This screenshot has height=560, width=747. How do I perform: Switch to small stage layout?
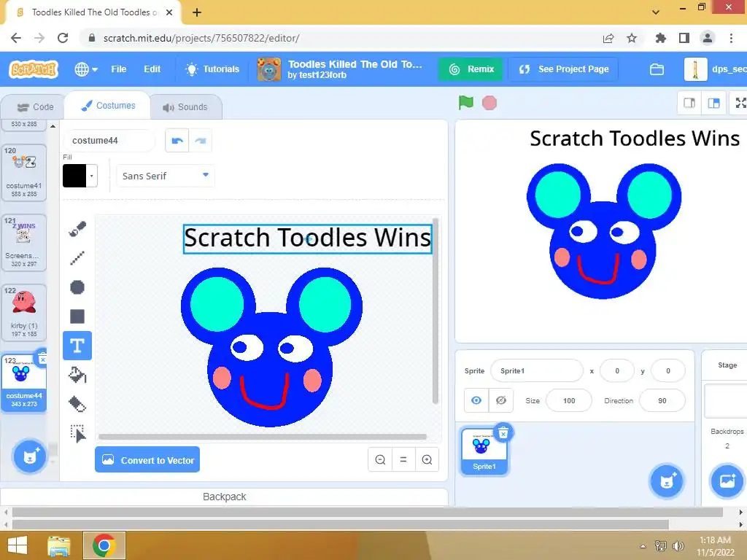pyautogui.click(x=689, y=103)
